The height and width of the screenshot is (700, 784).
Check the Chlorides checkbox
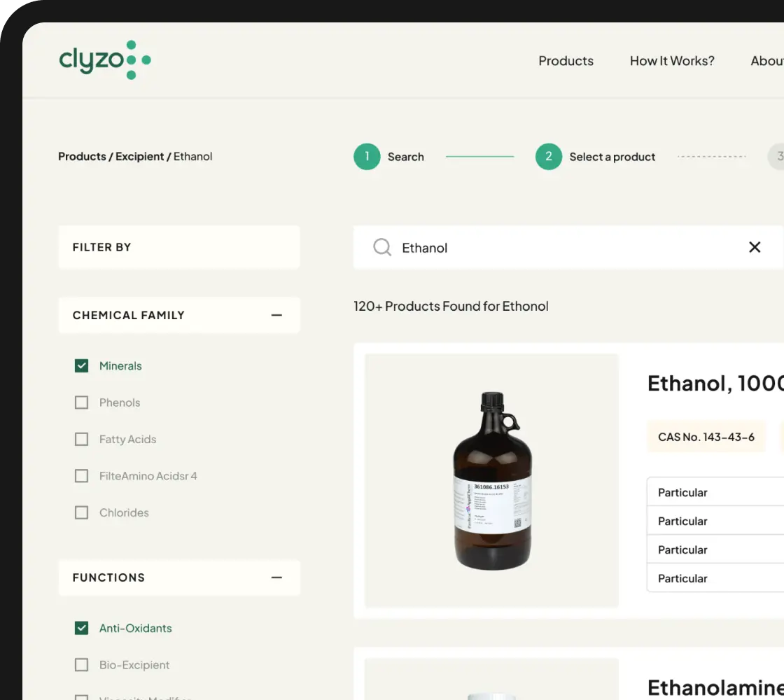point(81,512)
